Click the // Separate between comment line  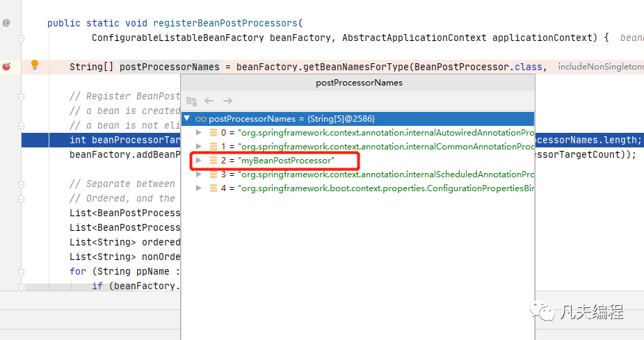(x=122, y=184)
